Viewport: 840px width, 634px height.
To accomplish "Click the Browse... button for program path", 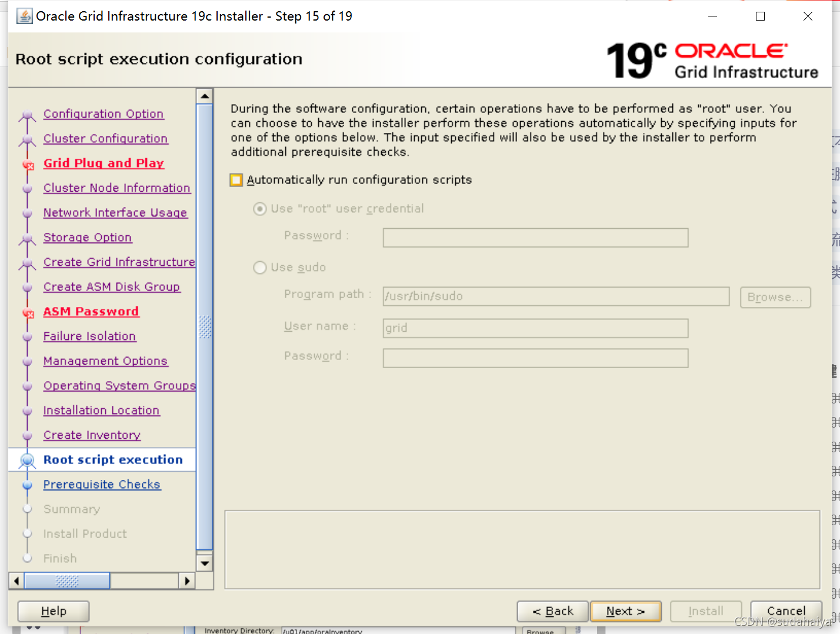I will (x=775, y=297).
